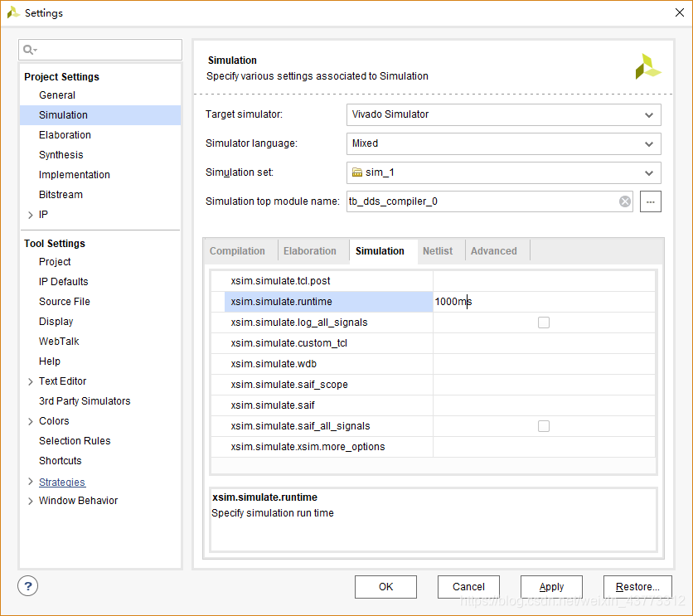Click the browse top module ellipsis button
This screenshot has width=693, height=616.
click(651, 201)
